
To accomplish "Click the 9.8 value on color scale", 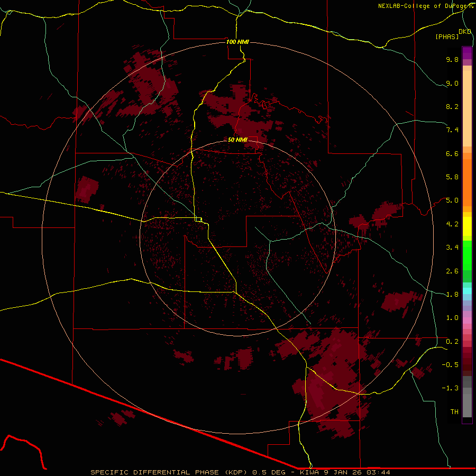I will point(452,59).
